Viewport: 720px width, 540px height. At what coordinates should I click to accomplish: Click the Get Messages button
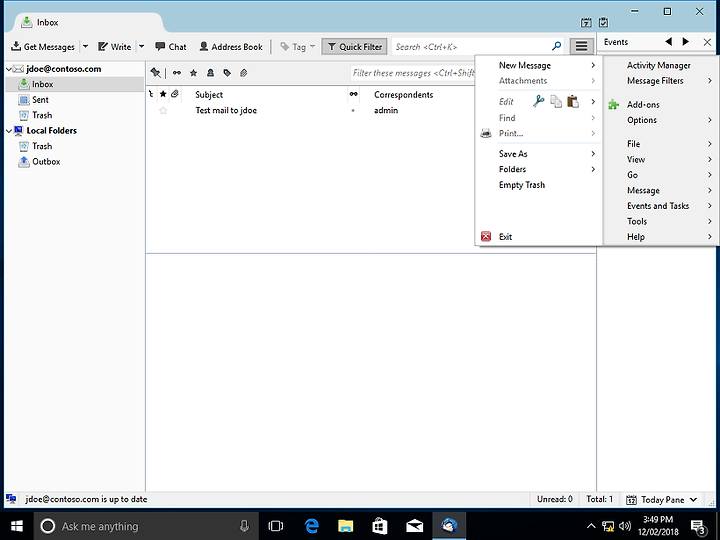coord(43,46)
